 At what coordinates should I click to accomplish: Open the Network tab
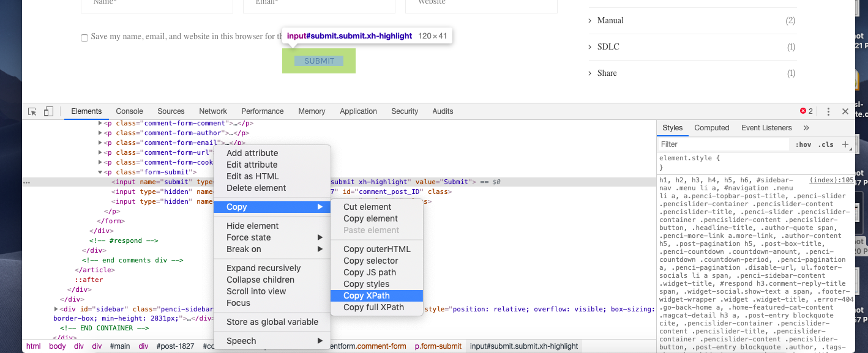tap(213, 111)
